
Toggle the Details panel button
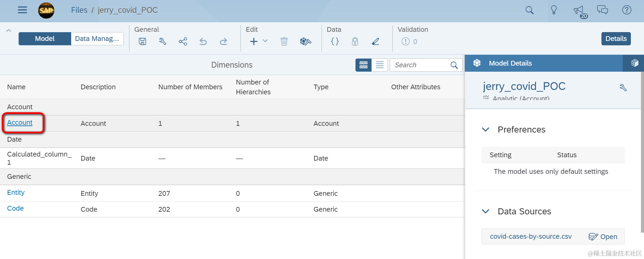(616, 39)
